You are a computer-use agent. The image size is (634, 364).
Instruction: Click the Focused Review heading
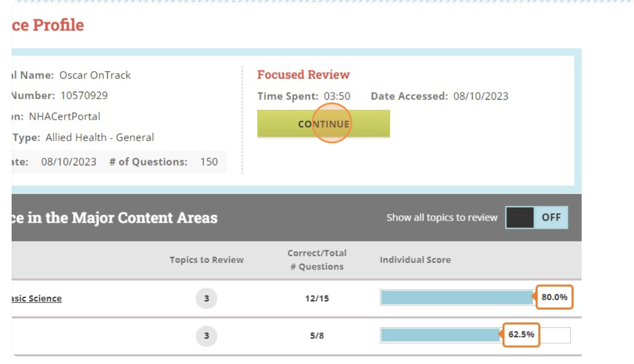[x=304, y=75]
